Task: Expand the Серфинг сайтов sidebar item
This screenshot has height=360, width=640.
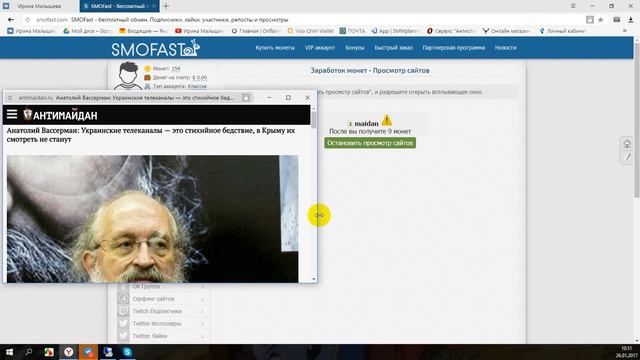Action: point(164,299)
